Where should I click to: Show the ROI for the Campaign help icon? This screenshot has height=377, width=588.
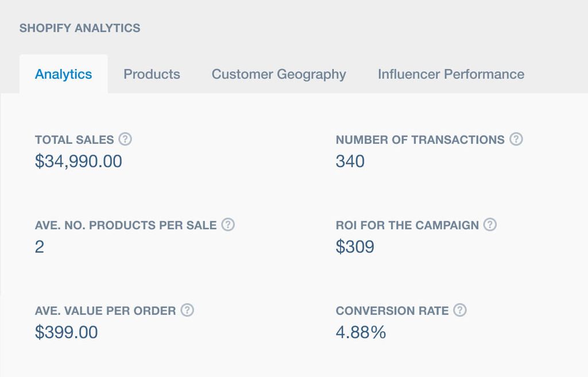490,225
